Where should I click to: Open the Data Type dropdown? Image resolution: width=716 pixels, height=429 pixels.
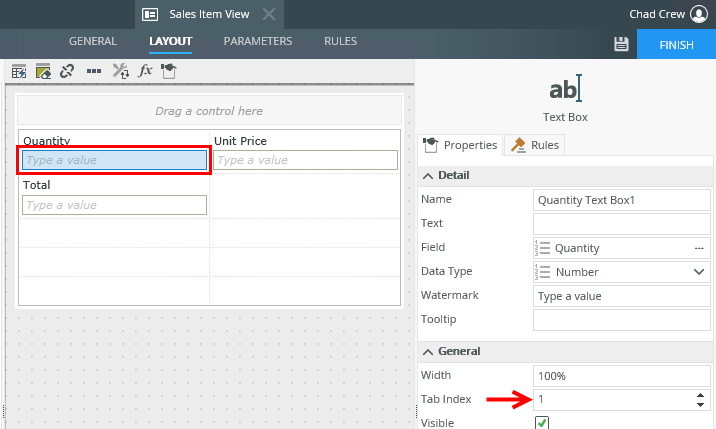click(698, 272)
